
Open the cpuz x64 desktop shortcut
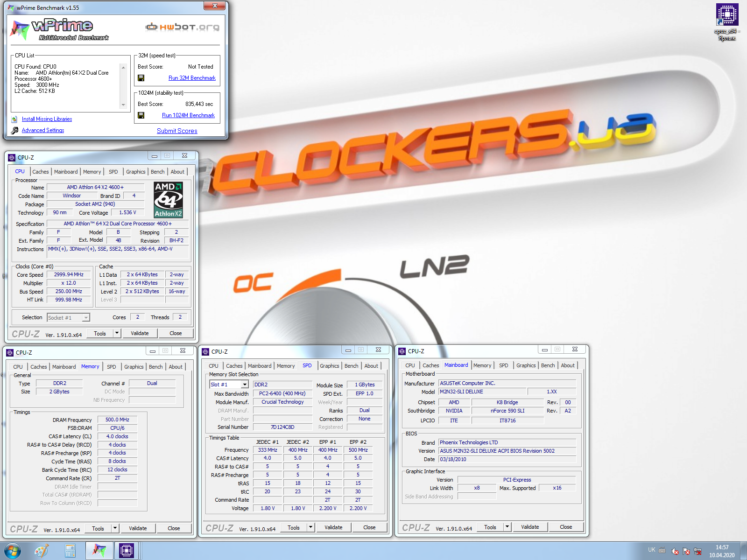click(x=727, y=22)
